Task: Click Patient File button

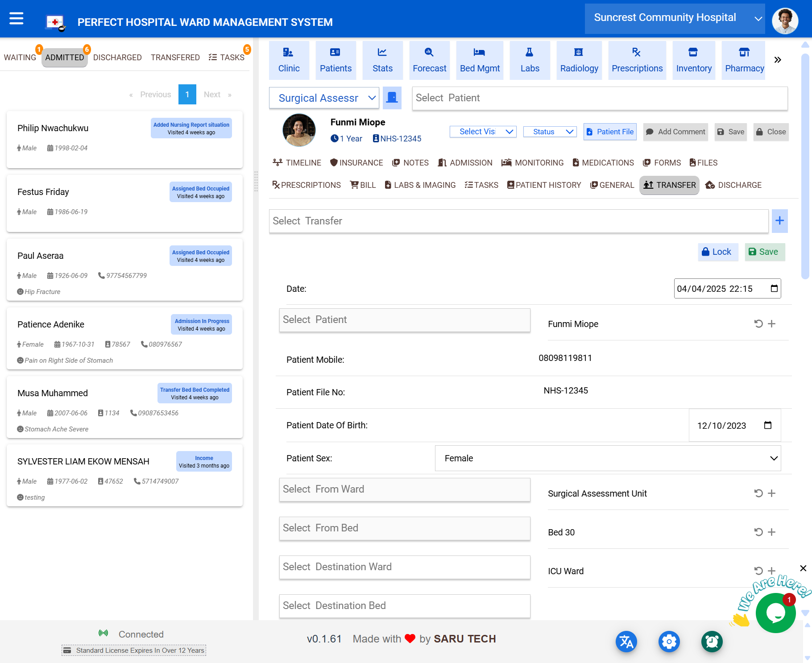Action: 610,132
